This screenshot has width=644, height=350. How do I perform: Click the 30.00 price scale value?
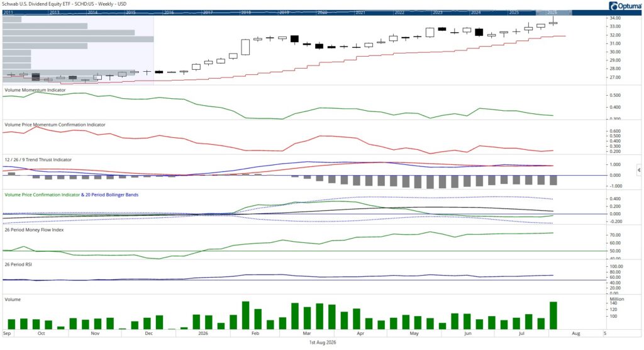[615, 52]
